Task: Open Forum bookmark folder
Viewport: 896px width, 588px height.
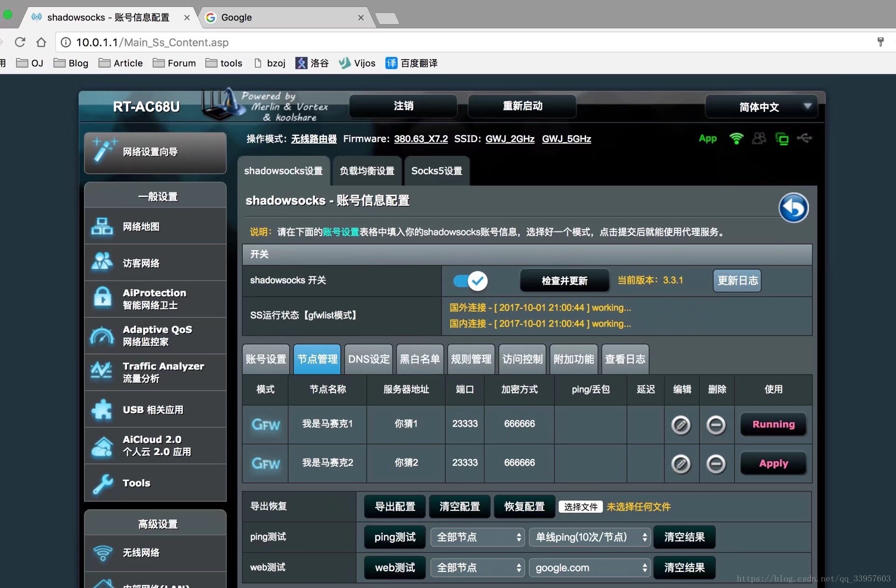Action: [x=175, y=63]
